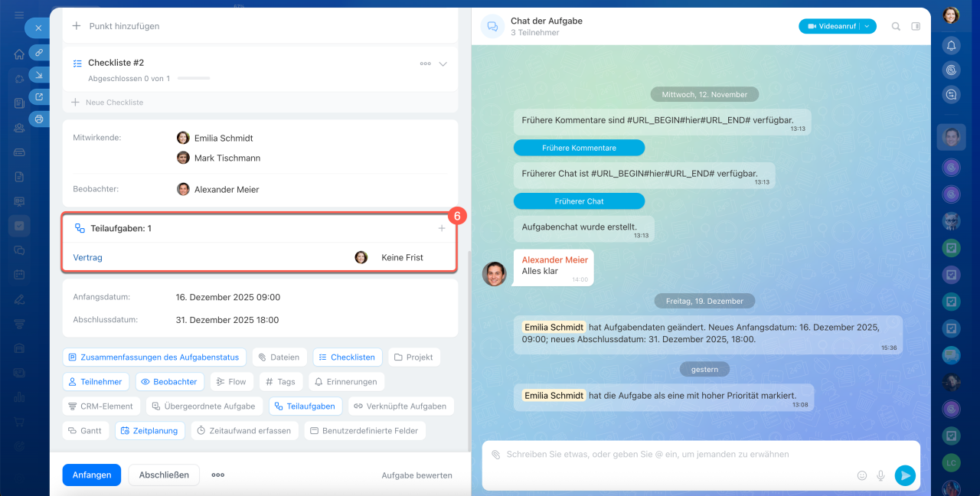Click the send message arrow button
Image resolution: width=980 pixels, height=496 pixels.
pos(905,475)
